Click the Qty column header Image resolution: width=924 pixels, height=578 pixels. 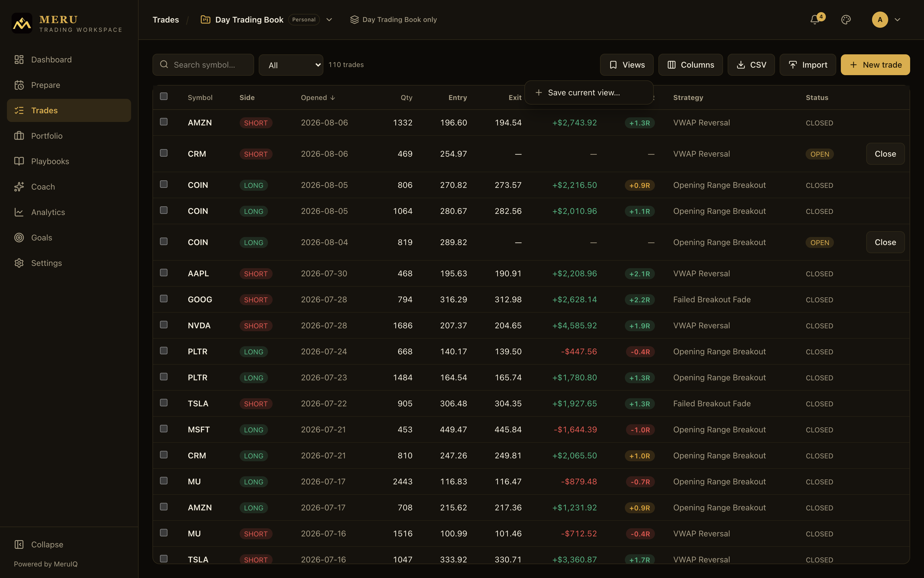coord(406,97)
